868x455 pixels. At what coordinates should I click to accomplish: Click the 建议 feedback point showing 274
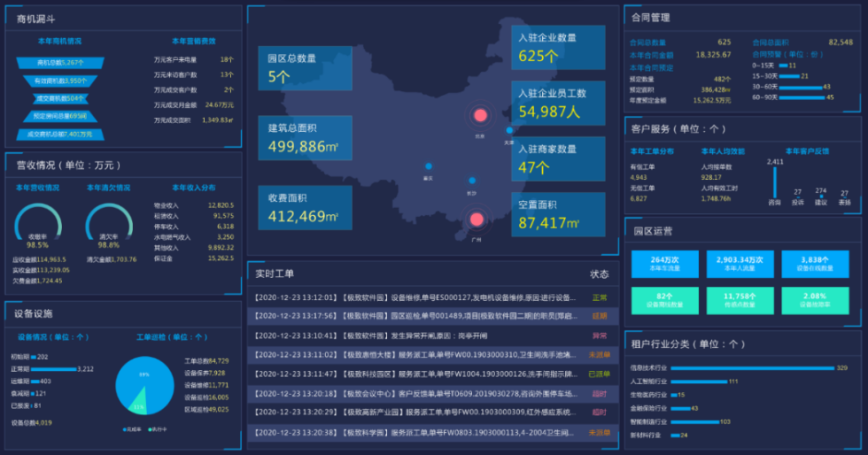coord(821,196)
